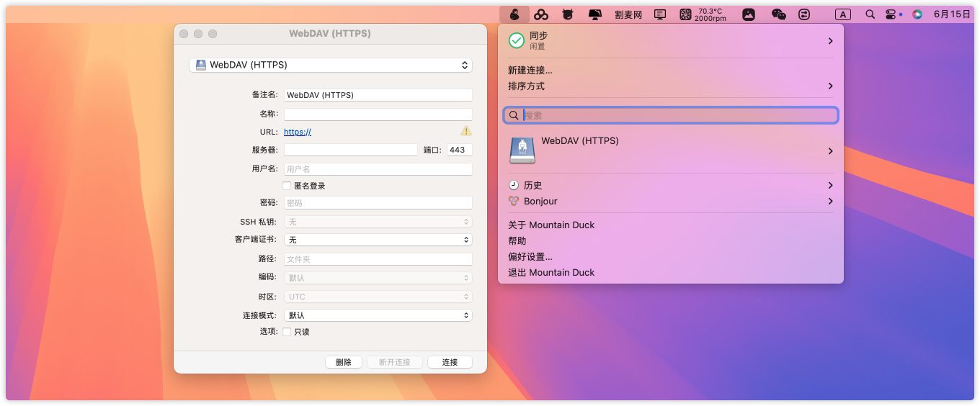980x406 pixels.
Task: Click the 历史 clock icon
Action: (514, 185)
